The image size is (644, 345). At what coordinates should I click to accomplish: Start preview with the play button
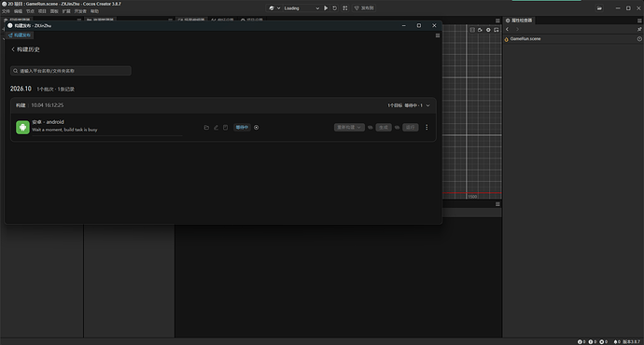pyautogui.click(x=326, y=8)
